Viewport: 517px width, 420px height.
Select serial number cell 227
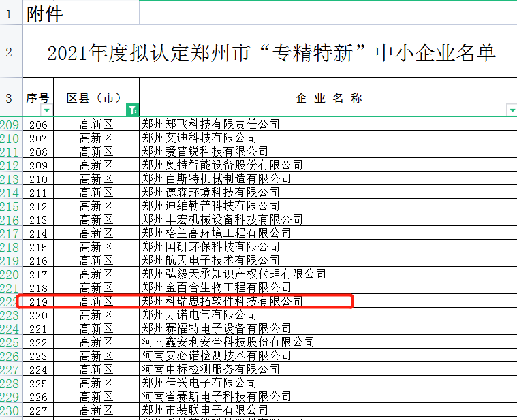click(x=38, y=410)
